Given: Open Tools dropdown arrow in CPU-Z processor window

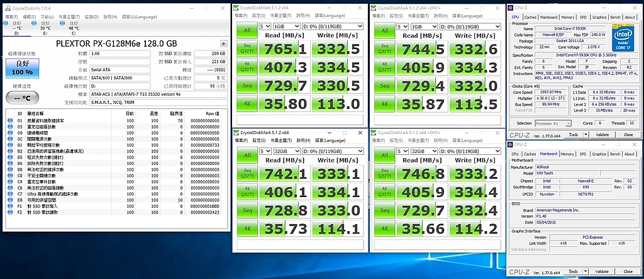Looking at the screenshot, I should (x=586, y=135).
